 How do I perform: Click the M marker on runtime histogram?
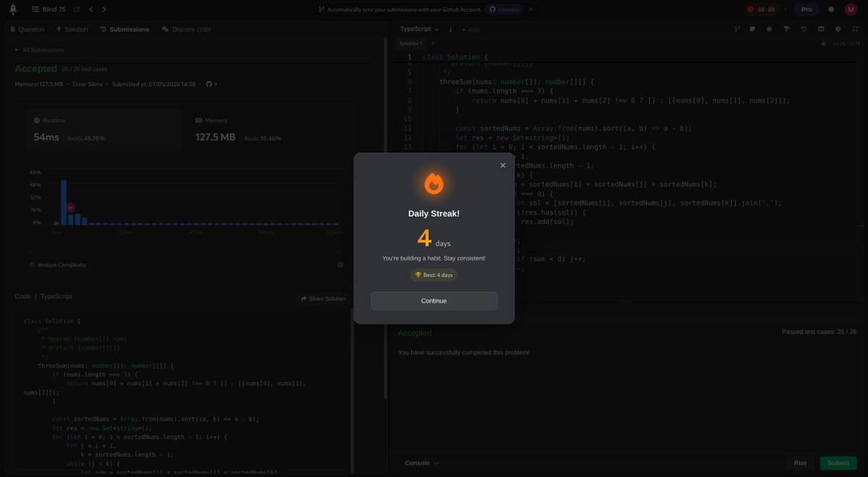coord(71,208)
